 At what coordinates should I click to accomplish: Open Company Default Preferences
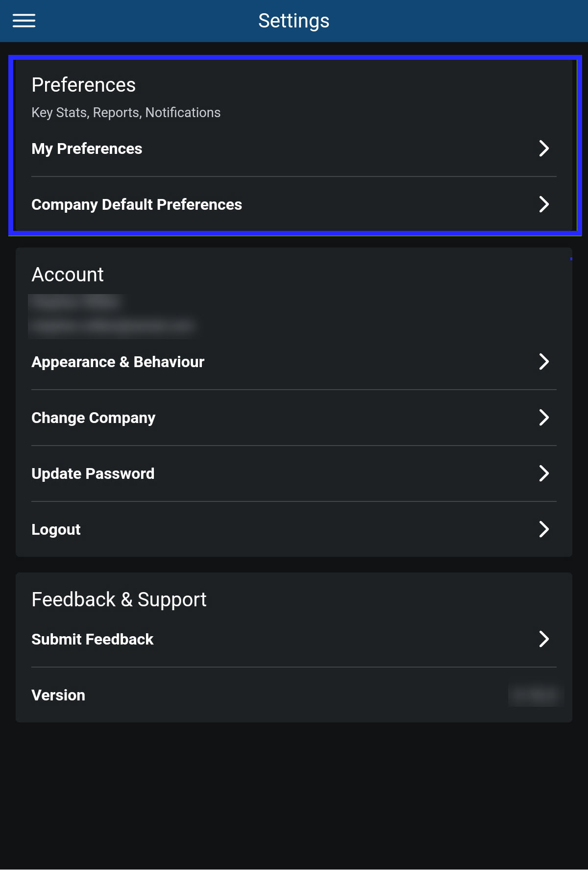[x=137, y=204]
